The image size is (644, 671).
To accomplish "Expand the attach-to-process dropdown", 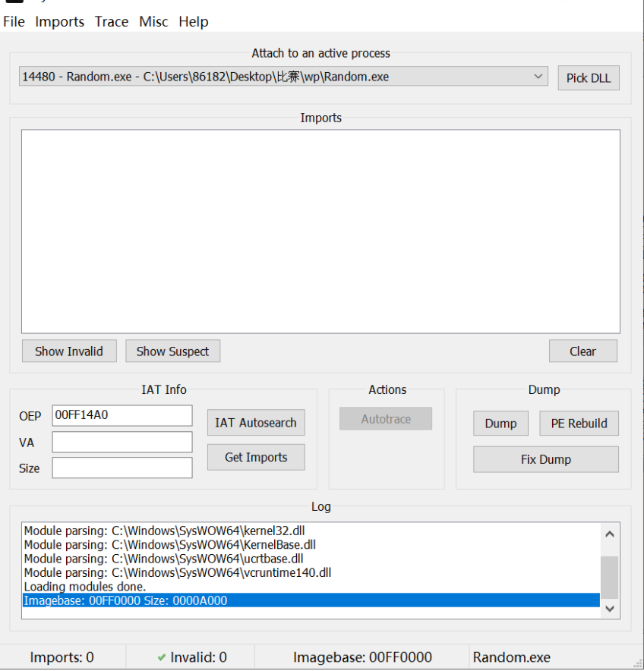I will coord(538,77).
